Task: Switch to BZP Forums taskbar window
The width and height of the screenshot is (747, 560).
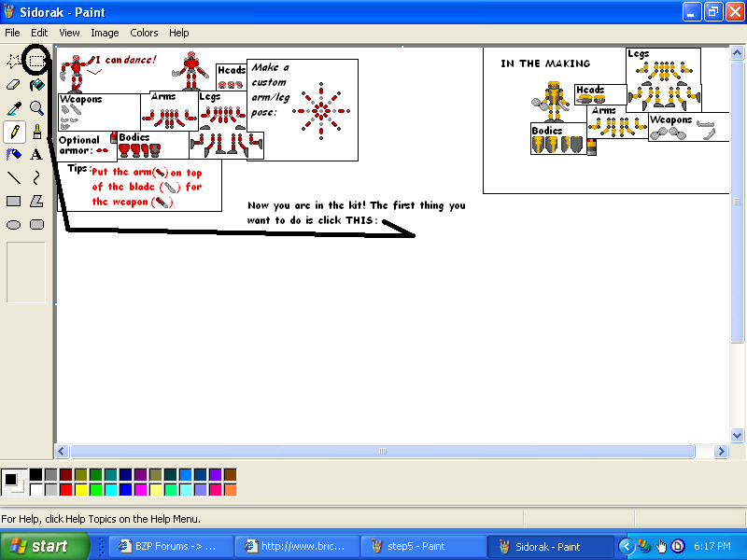Action: coord(171,546)
